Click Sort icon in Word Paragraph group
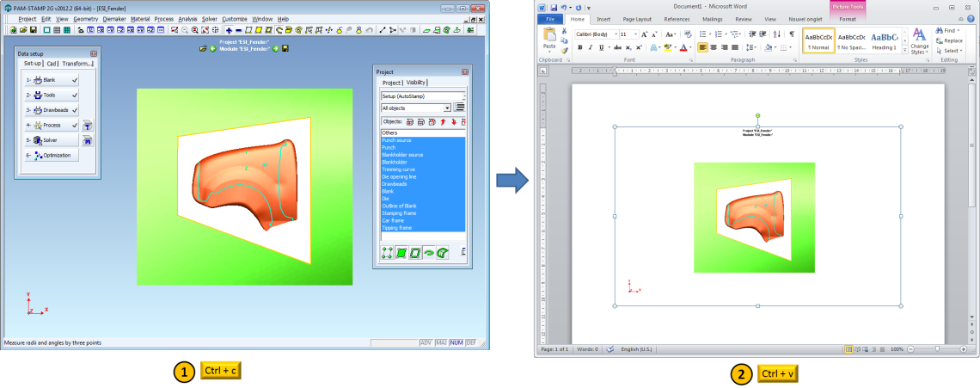Image resolution: width=980 pixels, height=388 pixels. tap(777, 34)
